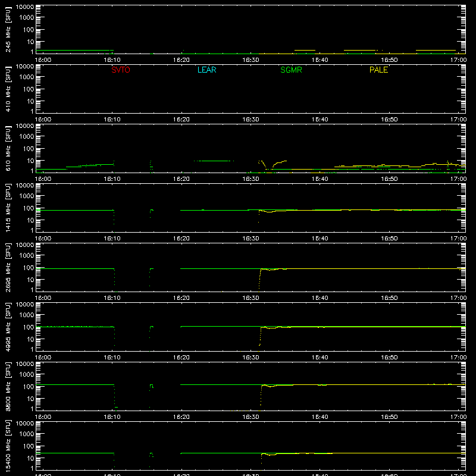Click 16:00 time label under 2695 MHz plot
The width and height of the screenshot is (476, 476).
coord(43,298)
